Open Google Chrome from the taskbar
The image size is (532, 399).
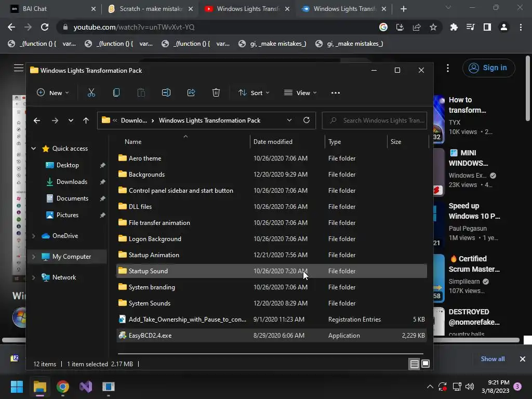pyautogui.click(x=63, y=387)
